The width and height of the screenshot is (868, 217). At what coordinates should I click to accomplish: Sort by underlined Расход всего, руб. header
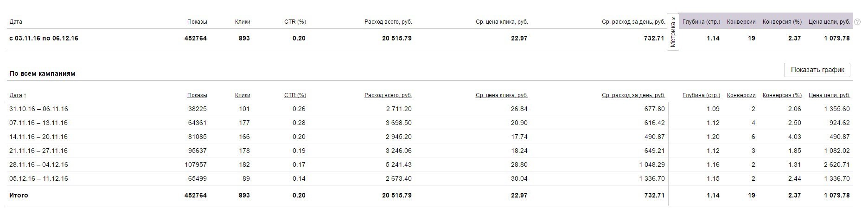[388, 95]
